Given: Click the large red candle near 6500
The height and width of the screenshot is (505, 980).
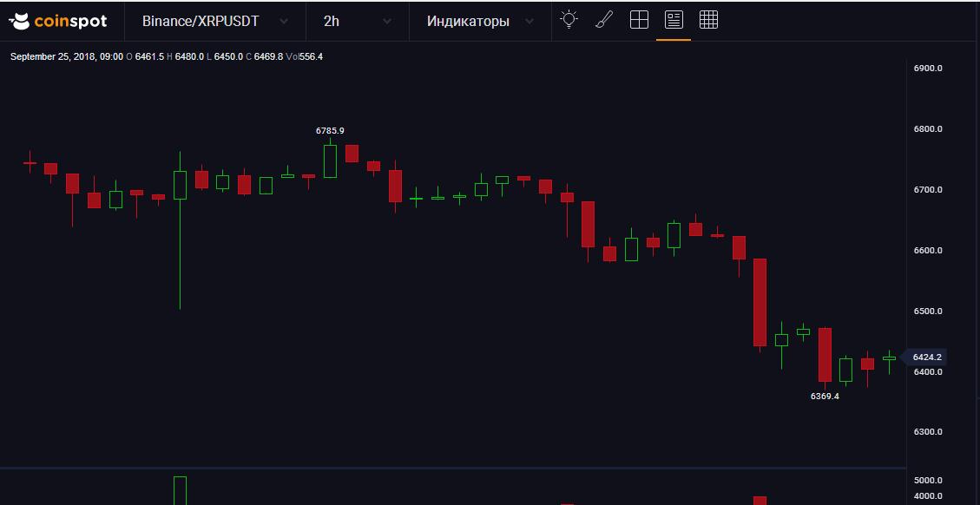Looking at the screenshot, I should [x=760, y=302].
